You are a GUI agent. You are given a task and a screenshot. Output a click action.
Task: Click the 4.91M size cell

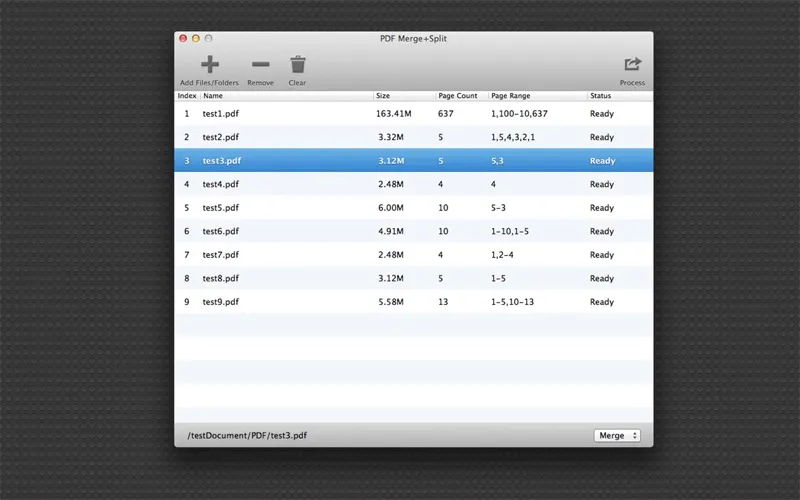pos(391,231)
